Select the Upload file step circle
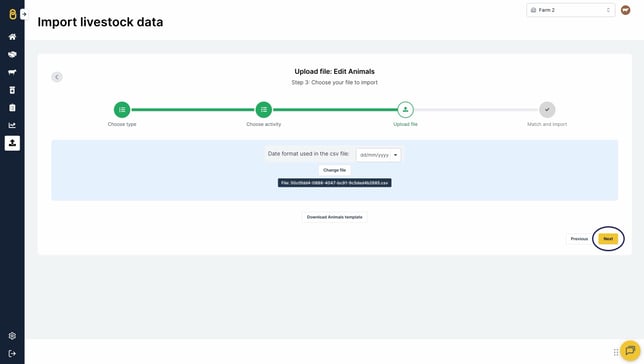Viewport: 644px width, 364px height. (405, 110)
